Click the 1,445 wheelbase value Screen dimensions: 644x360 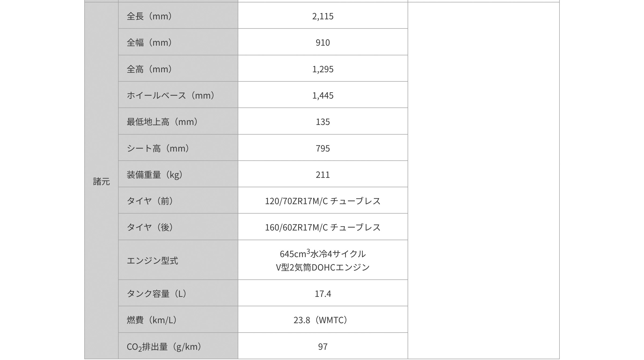[323, 95]
